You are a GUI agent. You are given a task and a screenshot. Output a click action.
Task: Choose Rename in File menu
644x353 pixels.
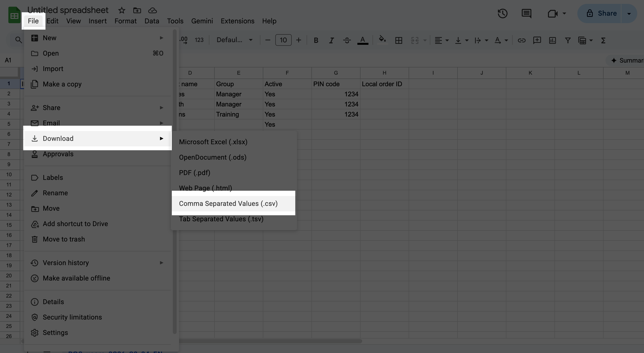click(97, 193)
